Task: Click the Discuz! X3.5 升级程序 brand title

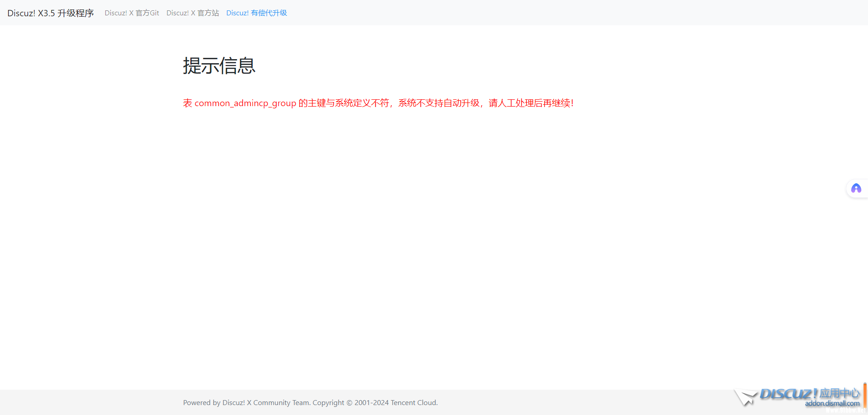Action: coord(50,13)
